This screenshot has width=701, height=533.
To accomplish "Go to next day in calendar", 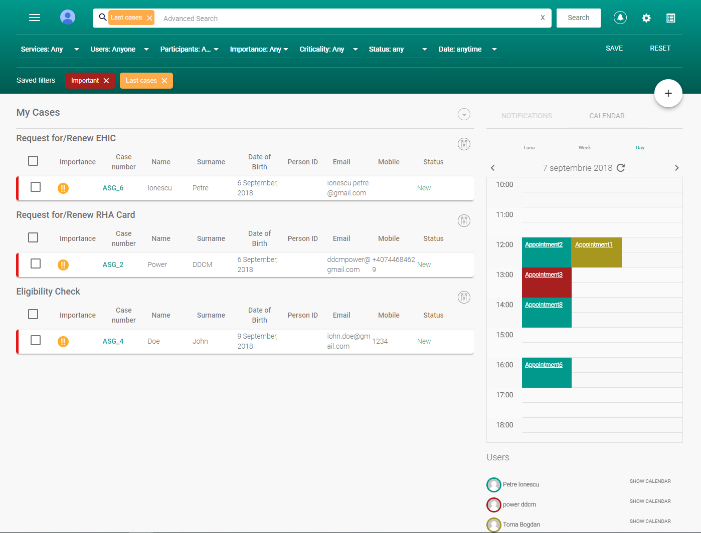I will (676, 168).
